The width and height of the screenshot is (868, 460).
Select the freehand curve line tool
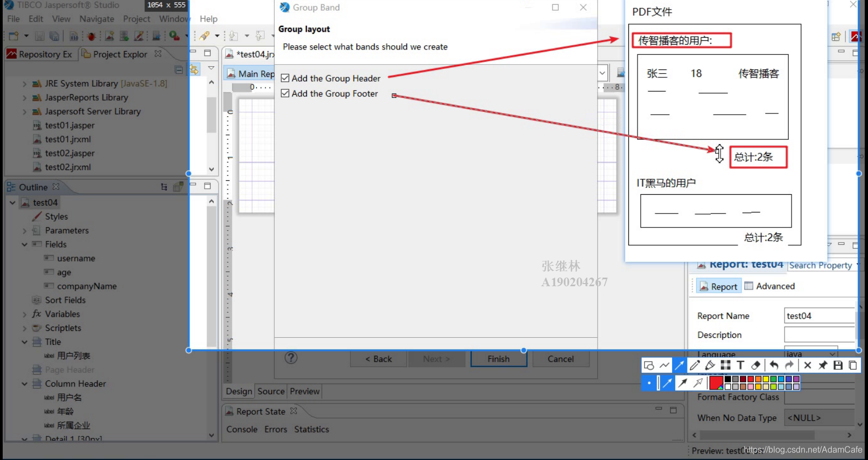664,365
